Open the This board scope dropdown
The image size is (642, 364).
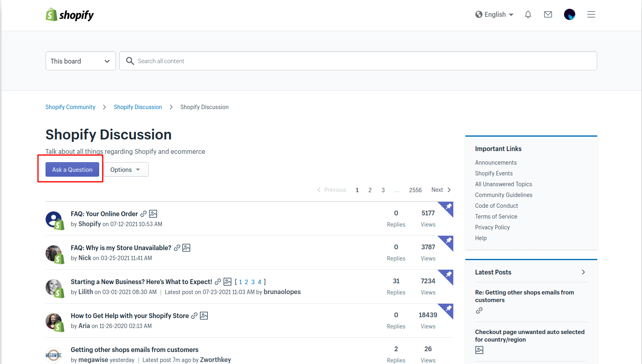(80, 61)
